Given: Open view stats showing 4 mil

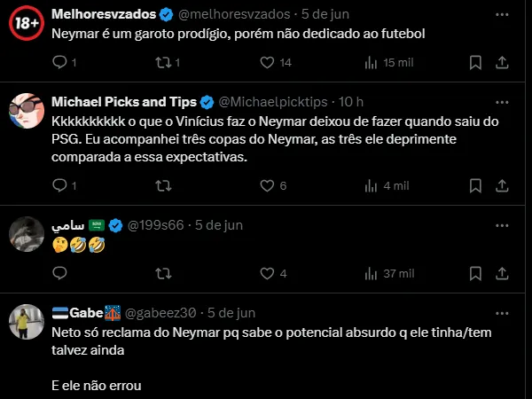Looking at the screenshot, I should coord(371,185).
